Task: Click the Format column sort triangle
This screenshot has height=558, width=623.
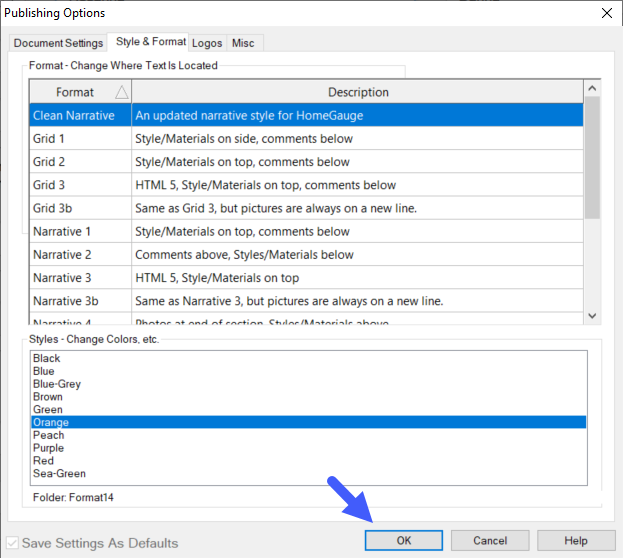Action: 121,92
